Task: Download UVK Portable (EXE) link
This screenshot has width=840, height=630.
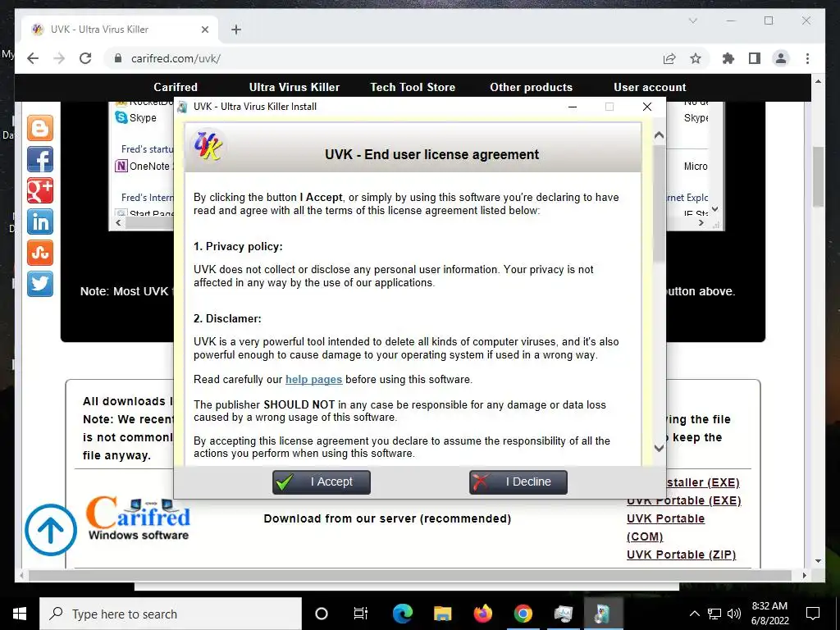Action: 684,501
